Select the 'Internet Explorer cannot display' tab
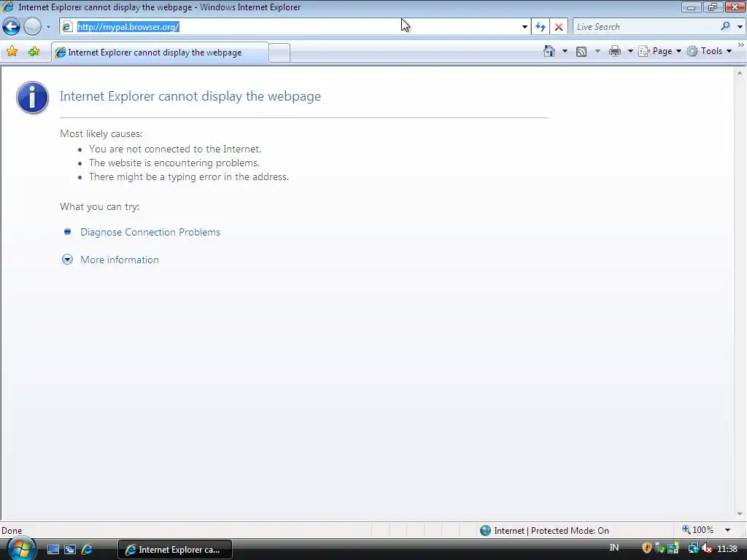Screen dimensions: 747x560 point(160,52)
